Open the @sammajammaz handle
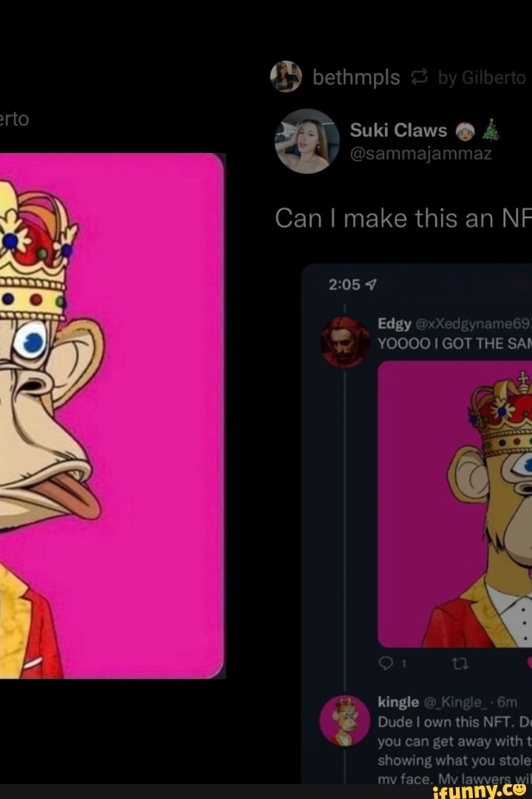The width and height of the screenshot is (532, 799). tap(420, 154)
